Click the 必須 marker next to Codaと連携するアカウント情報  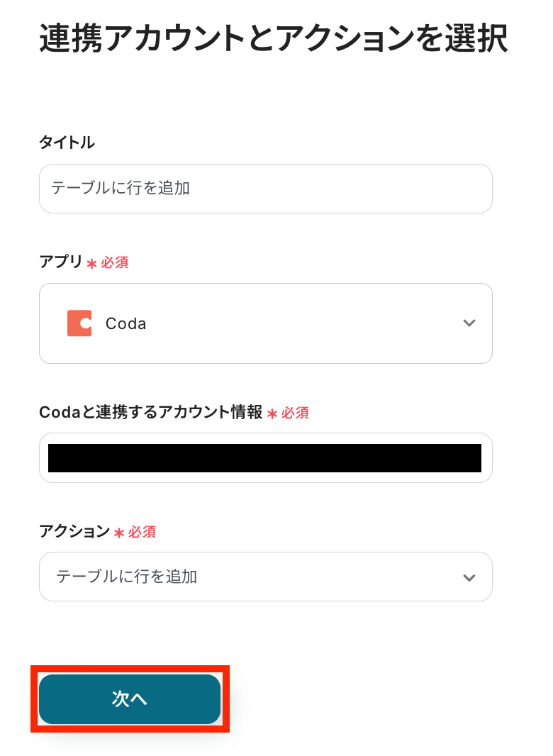(x=295, y=413)
